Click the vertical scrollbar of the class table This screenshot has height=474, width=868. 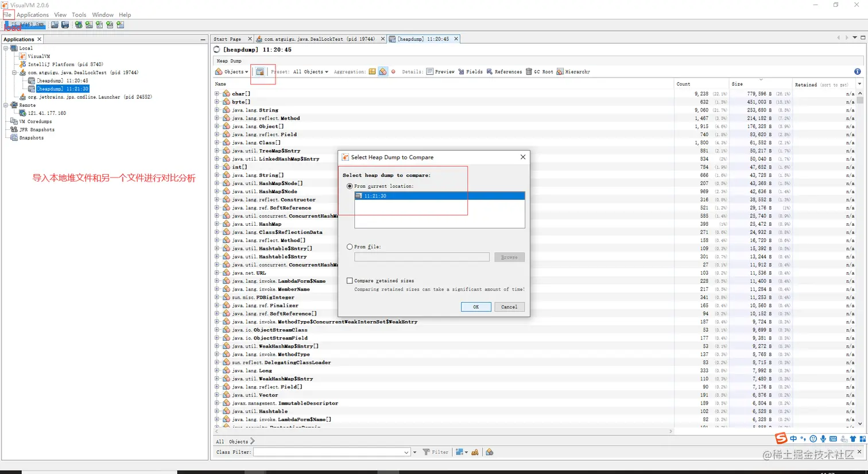point(860,259)
